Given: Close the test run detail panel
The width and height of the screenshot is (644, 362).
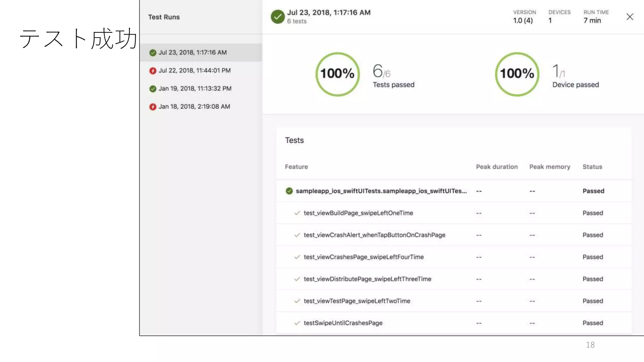Looking at the screenshot, I should tap(630, 17).
